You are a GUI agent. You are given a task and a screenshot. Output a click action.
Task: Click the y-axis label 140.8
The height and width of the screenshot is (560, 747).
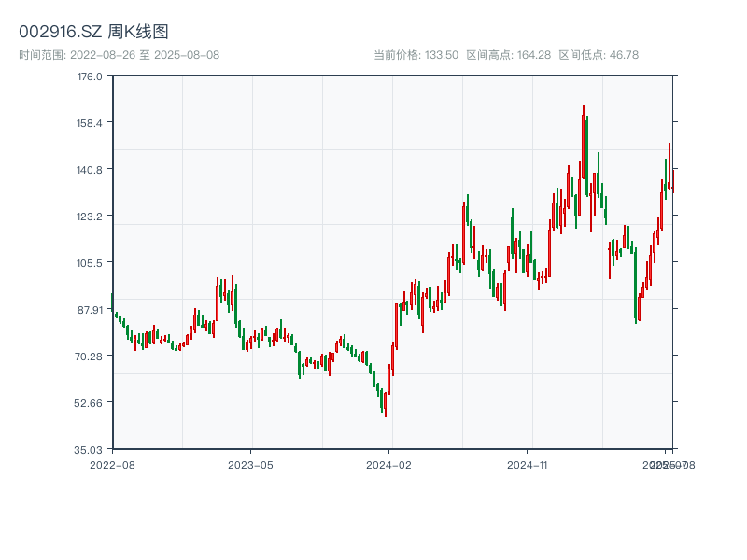(90, 170)
